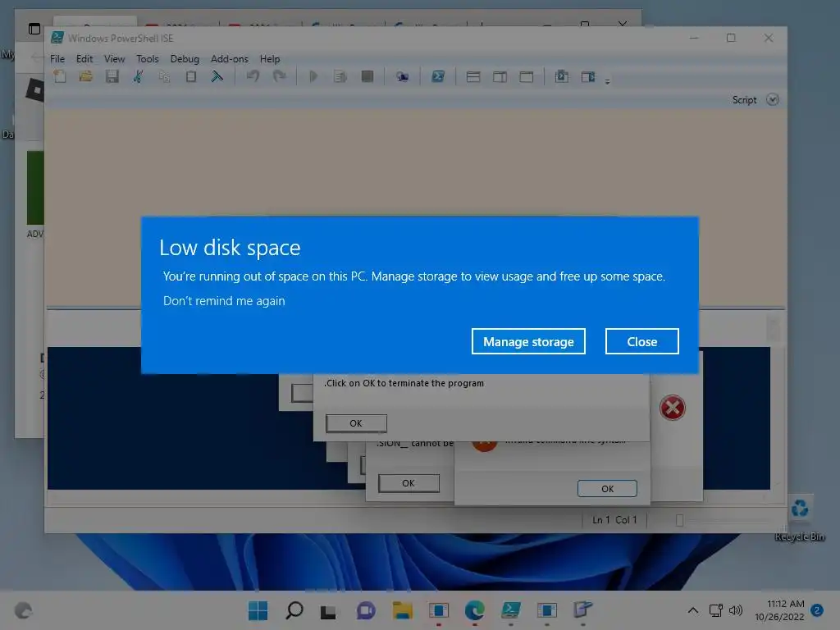Open the Windows Start menu
The width and height of the screenshot is (840, 630).
click(258, 610)
